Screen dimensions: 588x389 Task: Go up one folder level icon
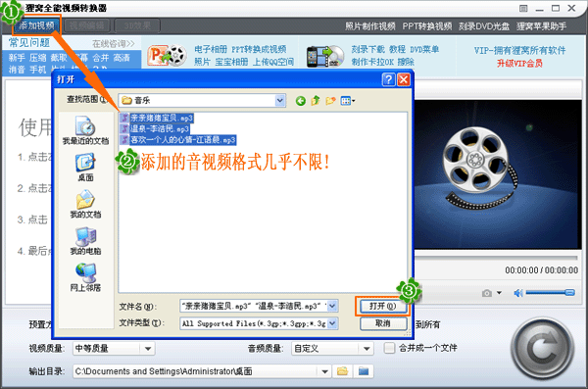(316, 101)
